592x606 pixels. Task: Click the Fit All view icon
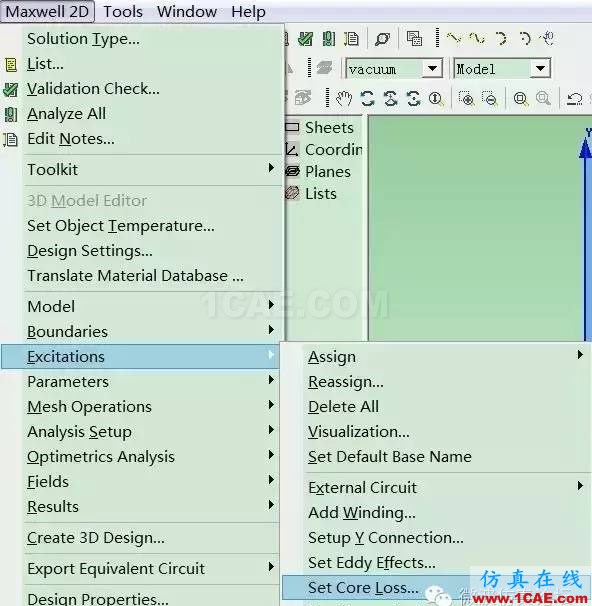pyautogui.click(x=521, y=99)
